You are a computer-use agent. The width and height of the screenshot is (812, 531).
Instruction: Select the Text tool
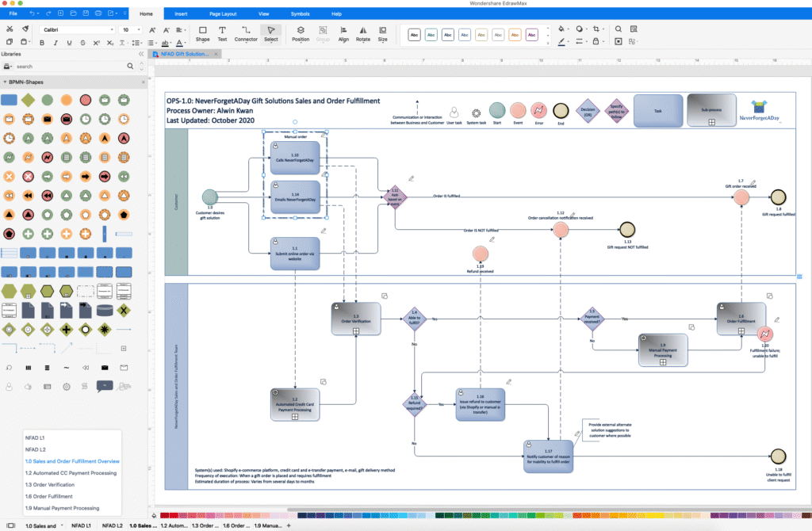pyautogui.click(x=222, y=33)
